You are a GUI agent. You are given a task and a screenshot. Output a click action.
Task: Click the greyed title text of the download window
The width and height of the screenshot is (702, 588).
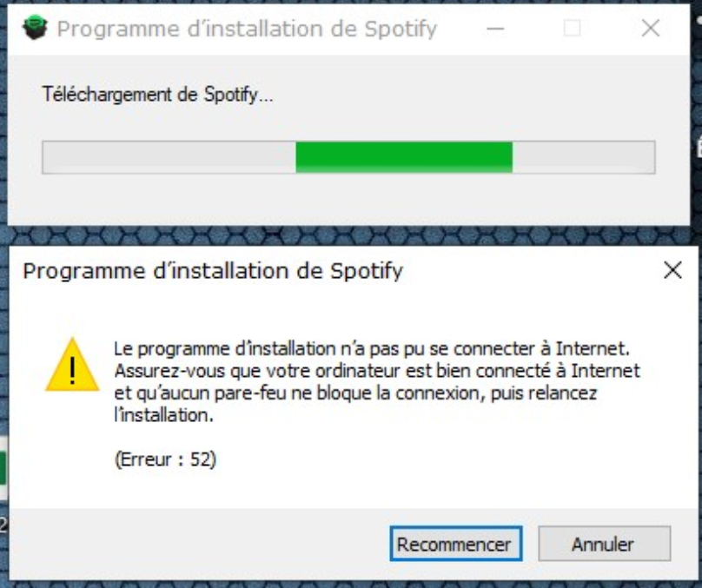tap(247, 29)
